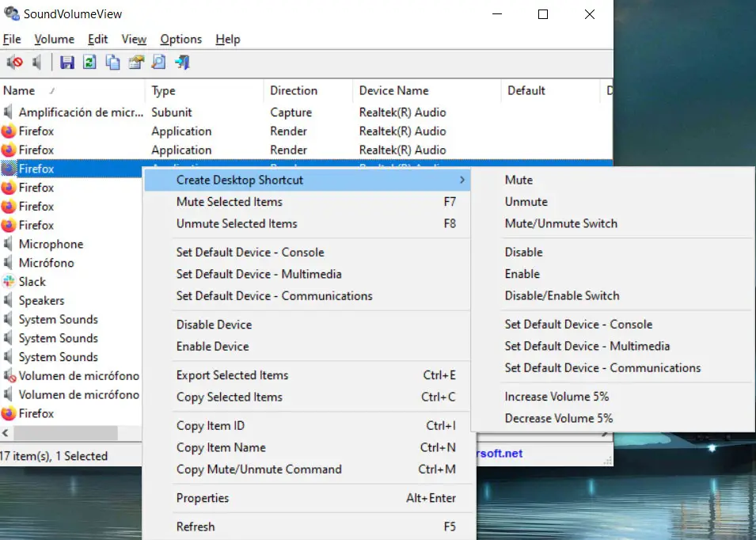Viewport: 756px width, 540px height.
Task: Click the Speakers row name
Action: (x=41, y=300)
